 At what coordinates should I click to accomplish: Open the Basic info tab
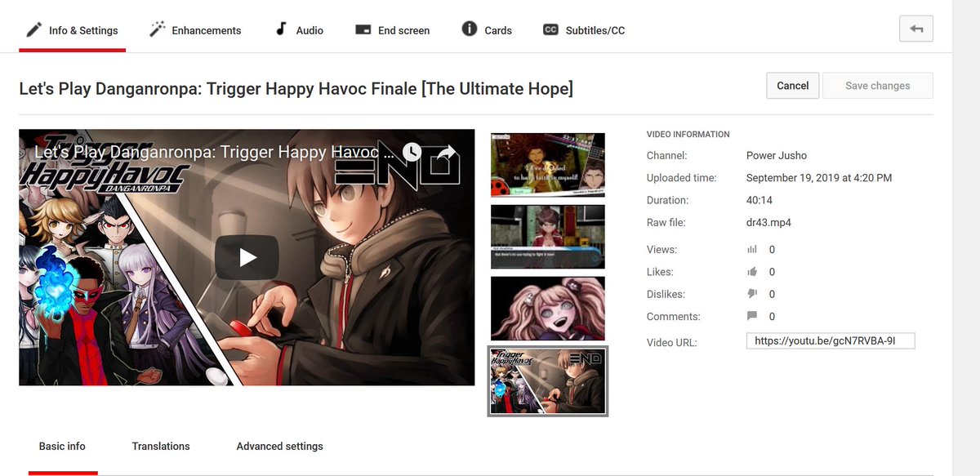[62, 447]
